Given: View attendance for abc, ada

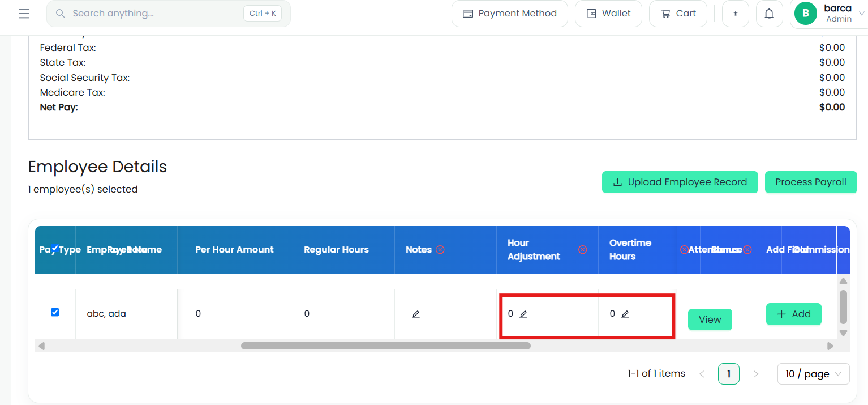Looking at the screenshot, I should [x=710, y=319].
